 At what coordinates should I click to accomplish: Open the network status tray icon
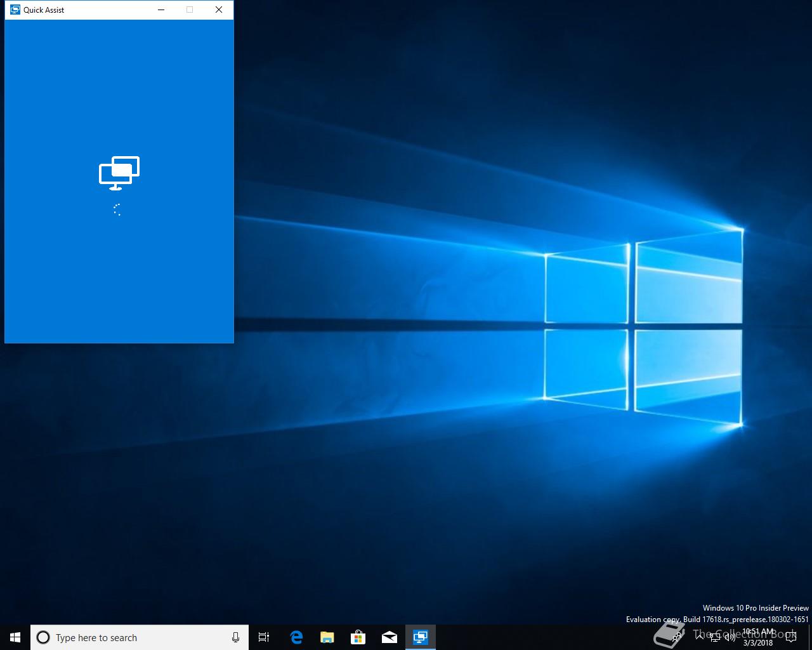(715, 638)
